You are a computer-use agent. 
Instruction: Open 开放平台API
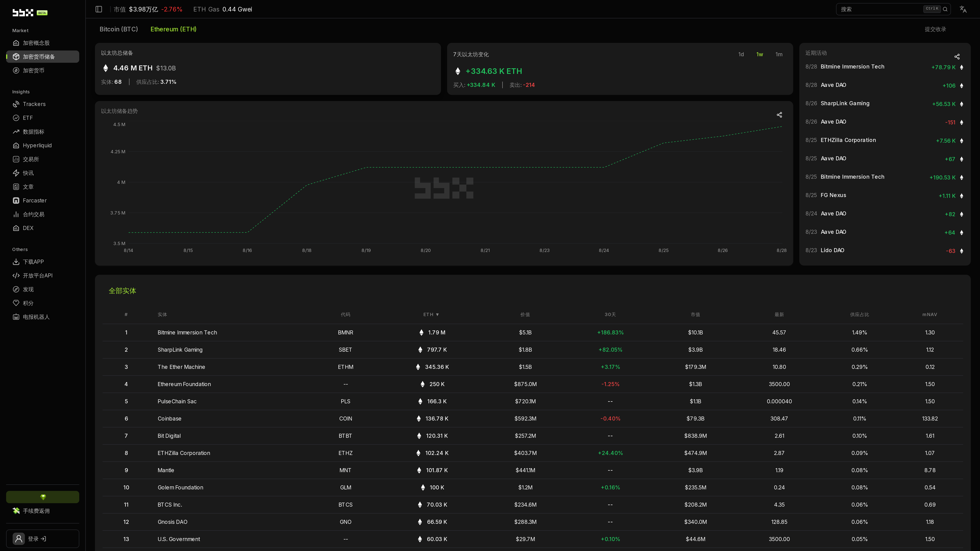point(43,276)
